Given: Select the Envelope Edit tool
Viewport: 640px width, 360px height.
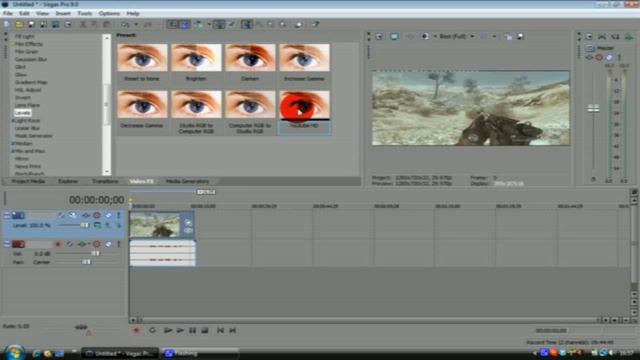Looking at the screenshot, I should 259,24.
